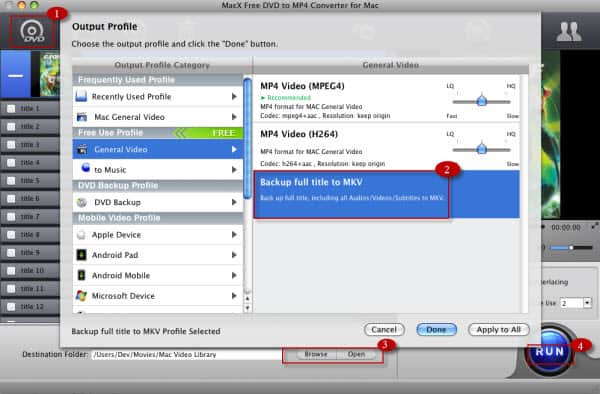Select MP4 Video (H264) profile
The image size is (600, 394).
tap(386, 147)
